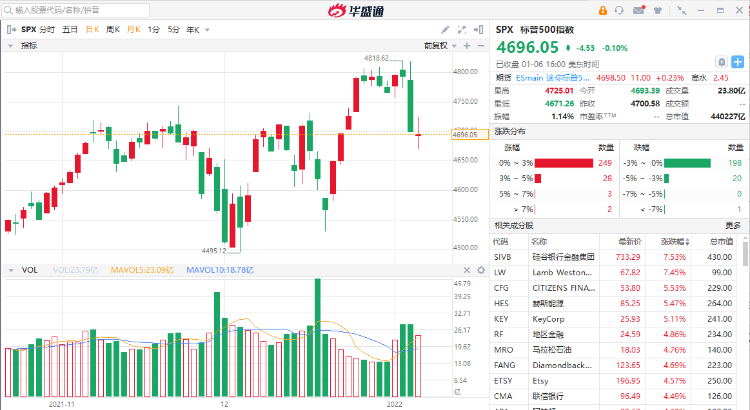The width and height of the screenshot is (750, 410).
Task: Open VOL indicator settings gear
Action: pyautogui.click(x=481, y=270)
